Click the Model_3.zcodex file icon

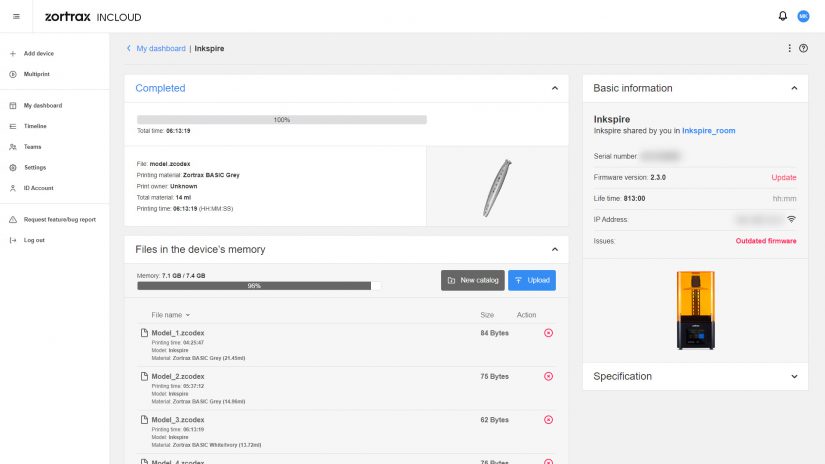144,419
